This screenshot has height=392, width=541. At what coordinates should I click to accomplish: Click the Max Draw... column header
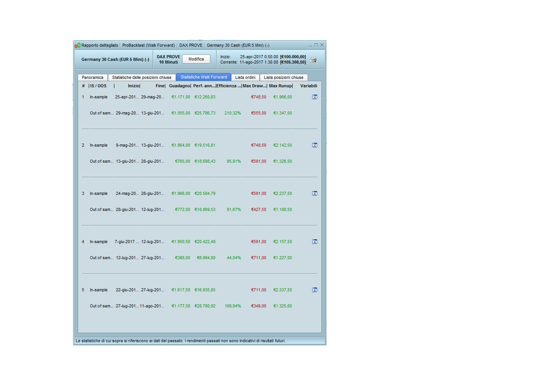click(254, 86)
